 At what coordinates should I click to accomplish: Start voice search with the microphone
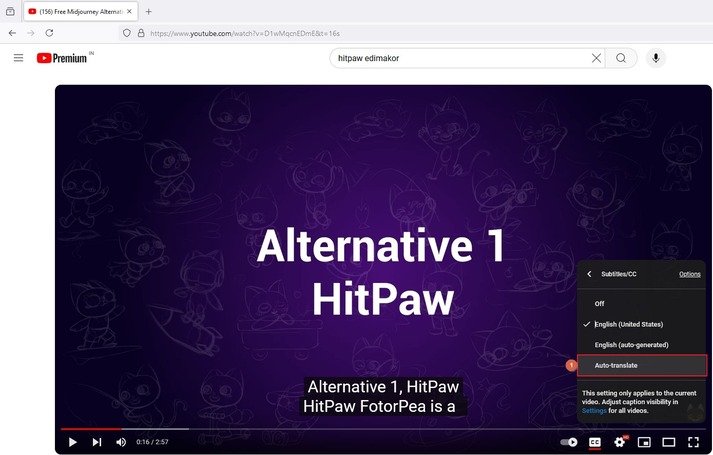[x=656, y=58]
